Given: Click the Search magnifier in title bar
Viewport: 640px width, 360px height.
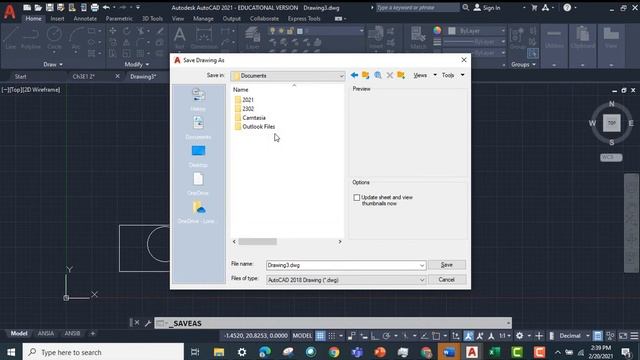Looking at the screenshot, I should [x=466, y=7].
